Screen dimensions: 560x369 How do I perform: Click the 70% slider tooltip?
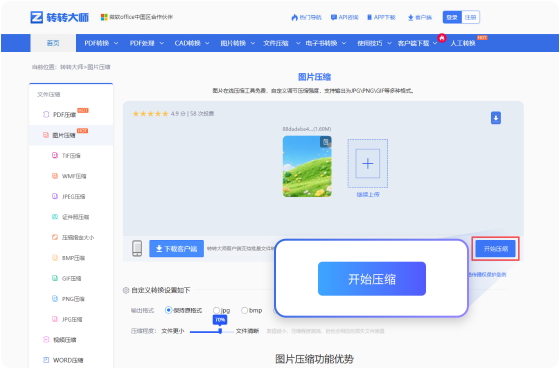pos(220,319)
